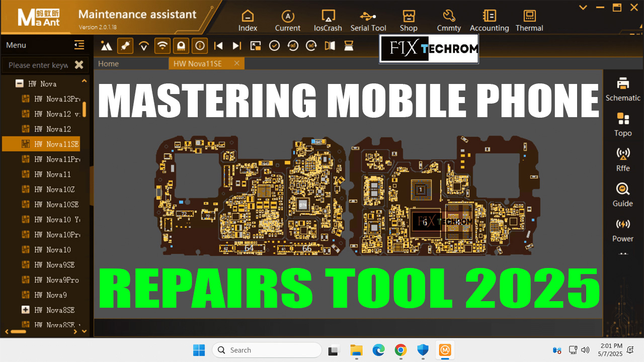644x362 pixels.
Task: Click the picture-in-picture view icon
Action: pos(256,46)
